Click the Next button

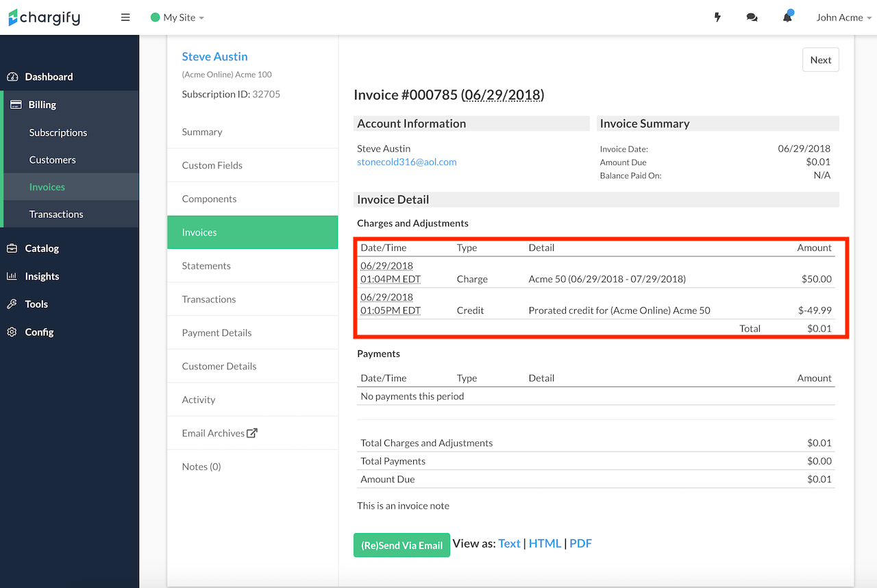click(820, 60)
